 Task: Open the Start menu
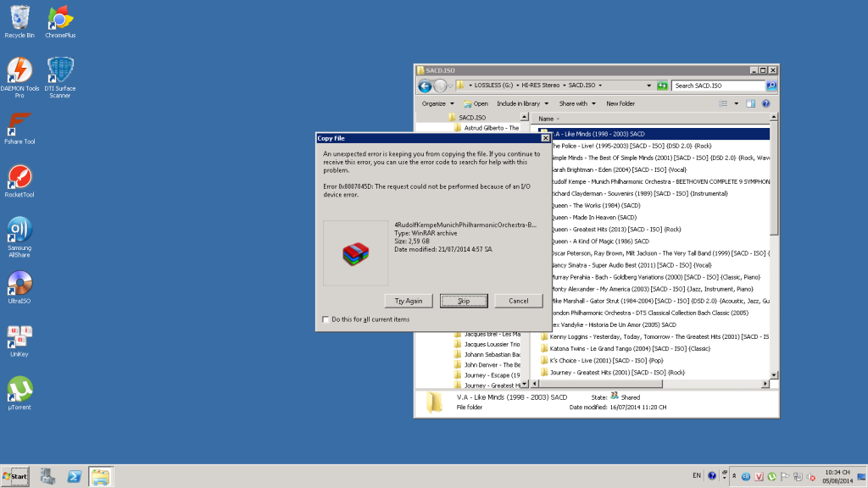coord(15,476)
